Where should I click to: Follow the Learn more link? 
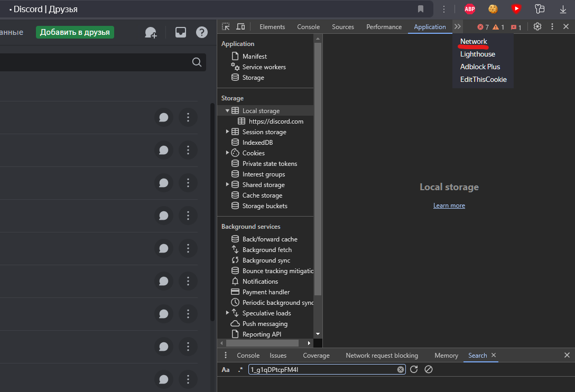(x=449, y=206)
